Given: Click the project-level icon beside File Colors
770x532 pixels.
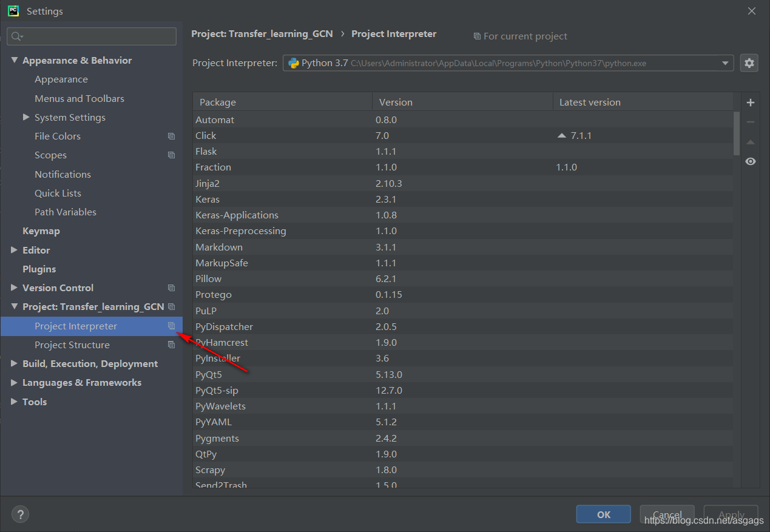Looking at the screenshot, I should point(171,136).
